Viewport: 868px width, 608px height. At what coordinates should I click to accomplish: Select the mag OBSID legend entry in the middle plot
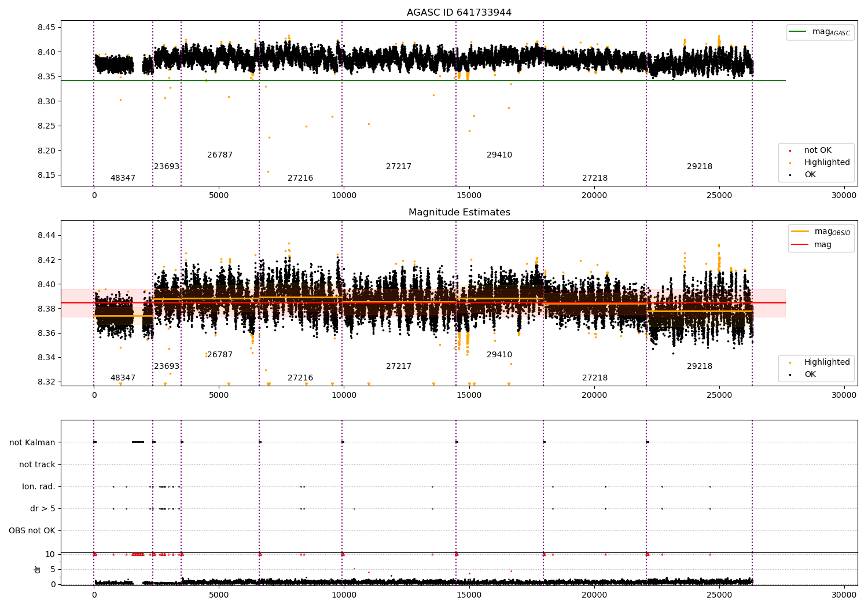822,232
